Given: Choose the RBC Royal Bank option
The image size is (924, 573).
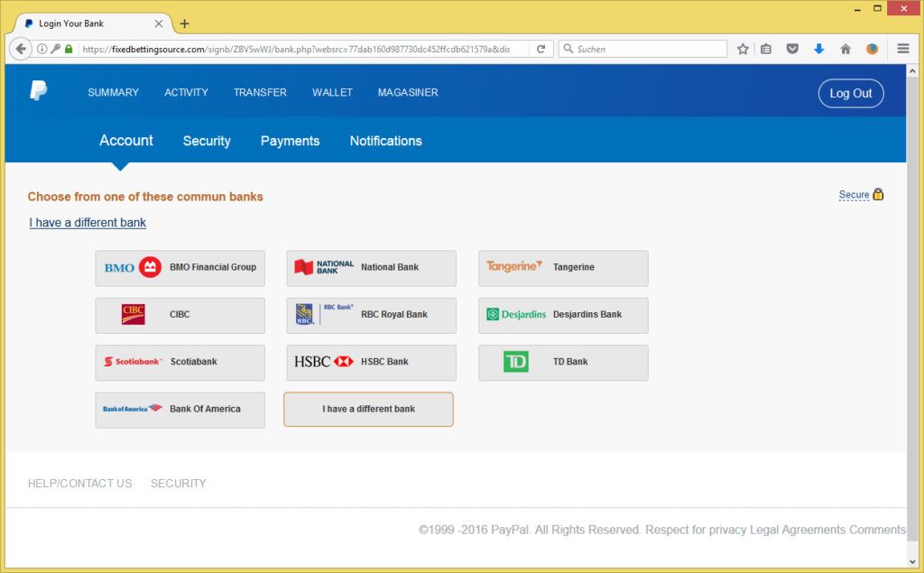Looking at the screenshot, I should point(371,315).
